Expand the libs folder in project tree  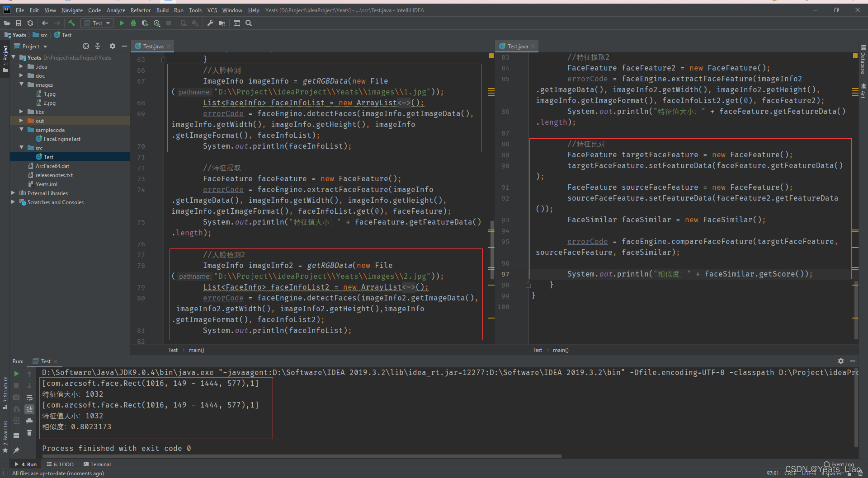pyautogui.click(x=21, y=112)
